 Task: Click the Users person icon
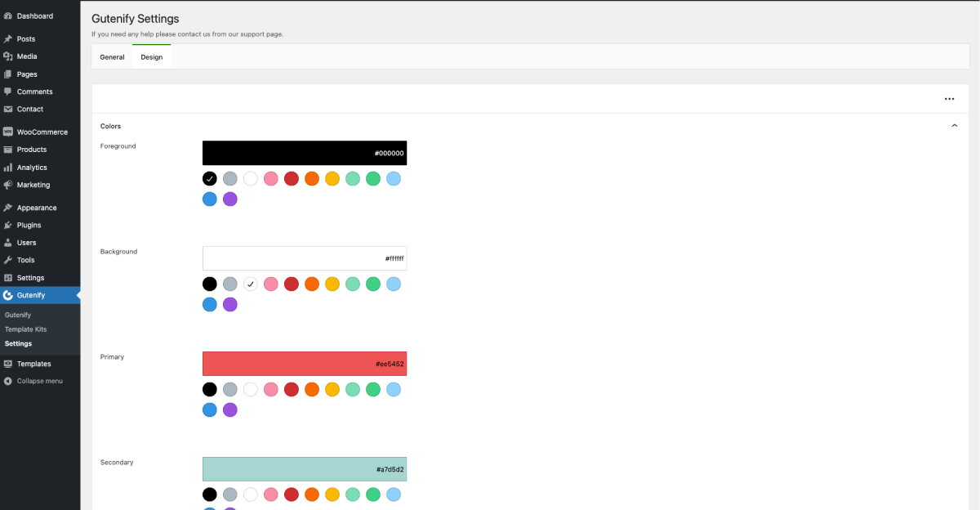(x=8, y=243)
